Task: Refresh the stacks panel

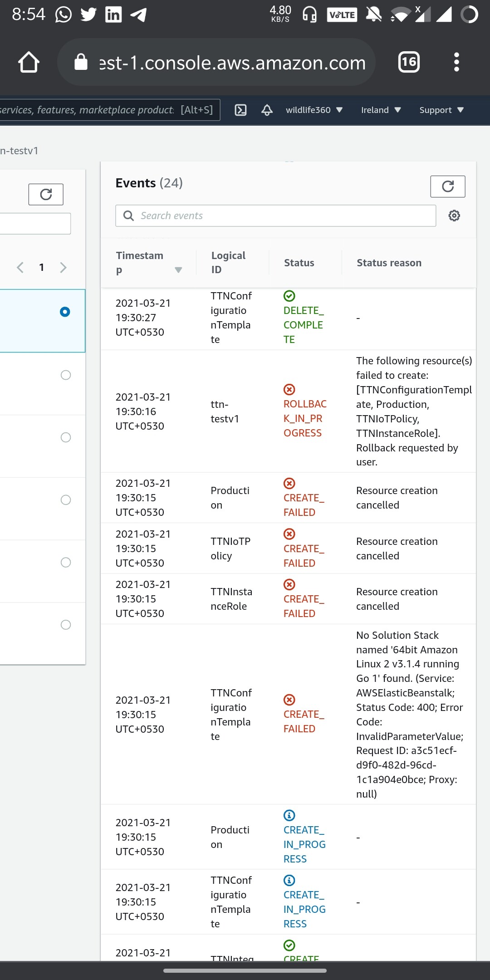Action: pyautogui.click(x=46, y=194)
